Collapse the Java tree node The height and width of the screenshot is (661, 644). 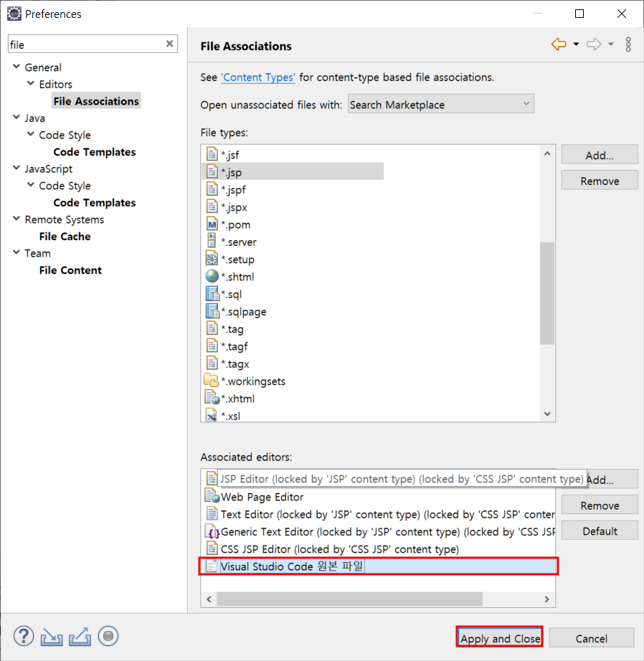pos(16,117)
